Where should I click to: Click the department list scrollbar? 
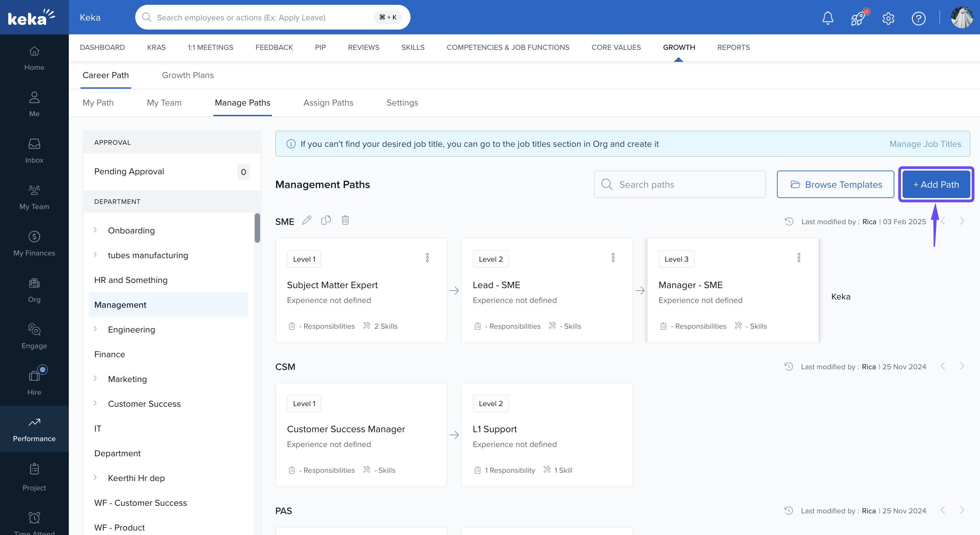(257, 228)
